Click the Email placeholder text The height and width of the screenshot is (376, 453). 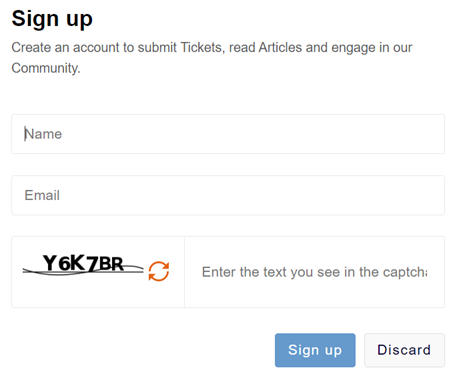tap(42, 195)
